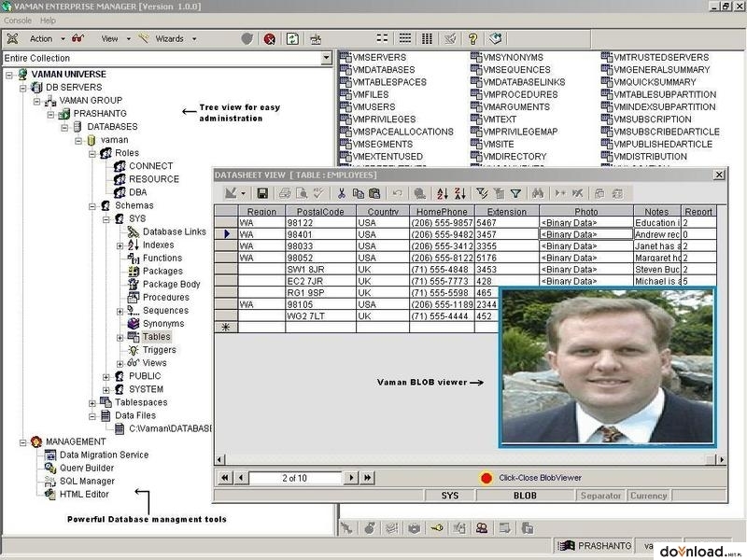
Task: Switch to column view icon in main toolbar
Action: tap(428, 38)
